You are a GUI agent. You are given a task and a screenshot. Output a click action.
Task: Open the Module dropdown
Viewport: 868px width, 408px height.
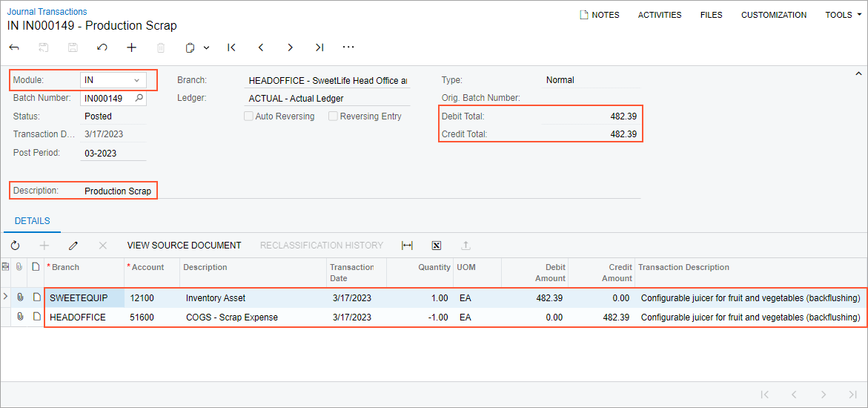click(136, 80)
